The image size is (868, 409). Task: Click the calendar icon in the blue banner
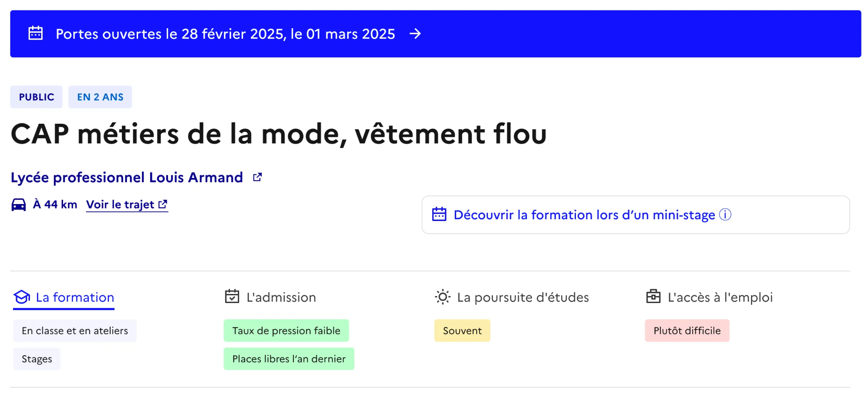pos(36,33)
